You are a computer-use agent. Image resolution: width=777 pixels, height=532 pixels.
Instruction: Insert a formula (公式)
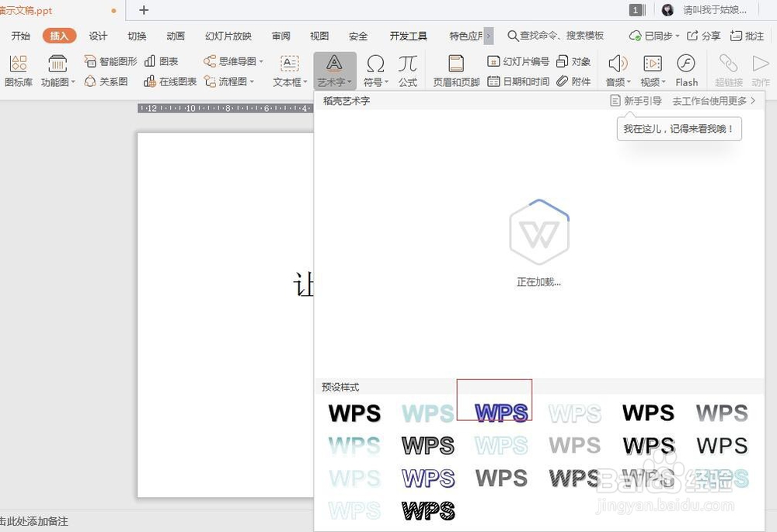pos(408,71)
